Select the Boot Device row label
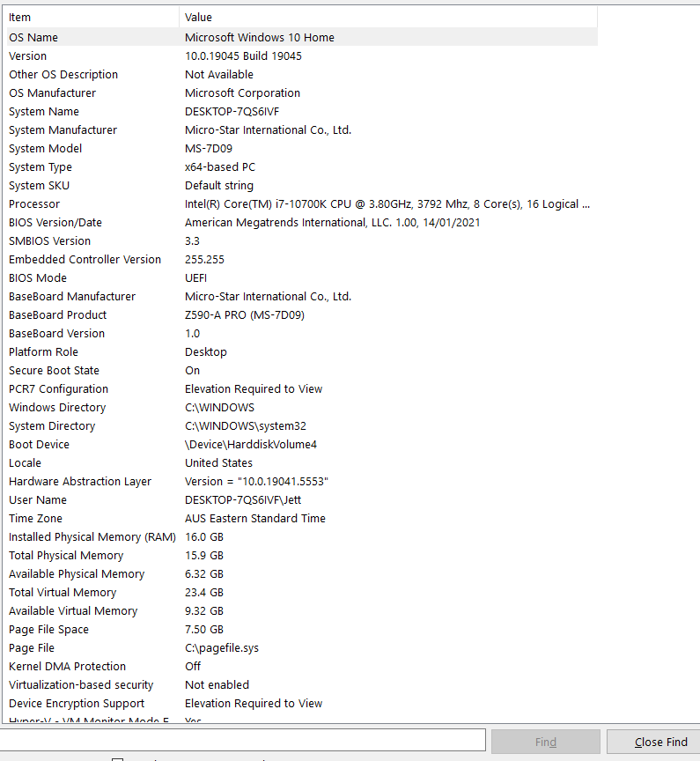Screen dimensions: 700x761 tap(39, 444)
